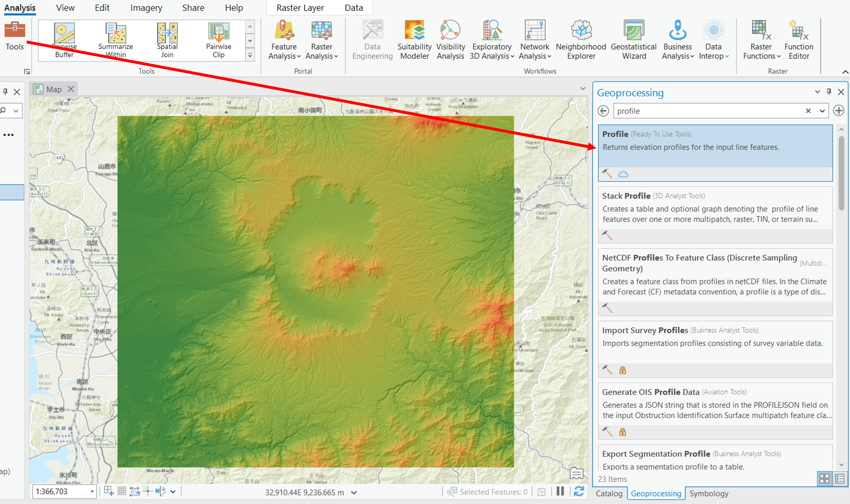Toggle the left pane auto-hide pin
Screen dimensions: 850x504
click(x=5, y=92)
